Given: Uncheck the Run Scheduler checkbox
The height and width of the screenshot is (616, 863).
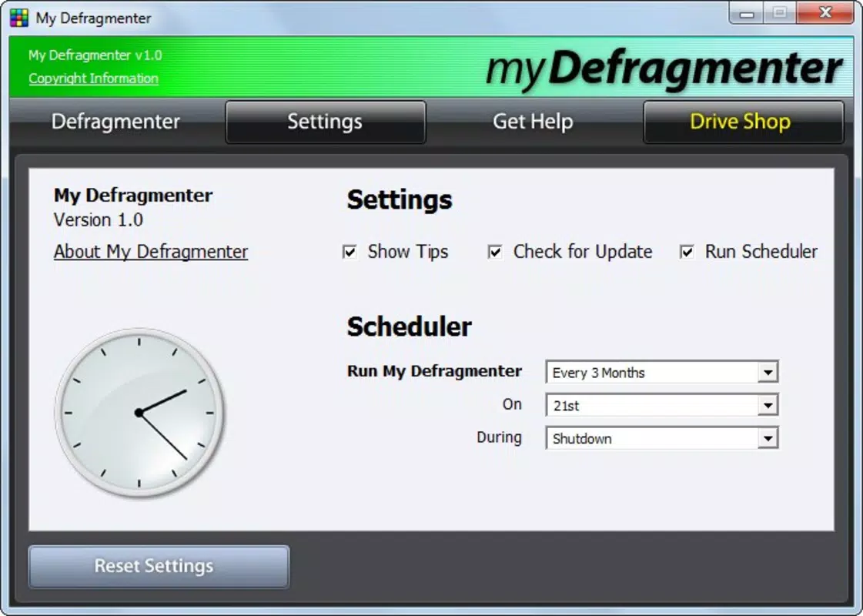Looking at the screenshot, I should click(x=687, y=252).
